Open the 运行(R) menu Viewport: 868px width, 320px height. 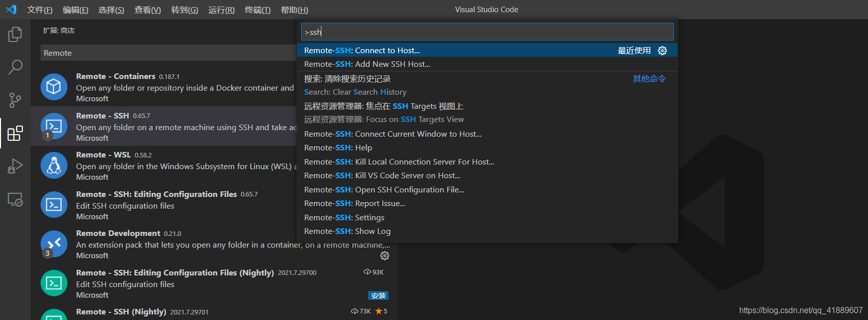click(222, 10)
